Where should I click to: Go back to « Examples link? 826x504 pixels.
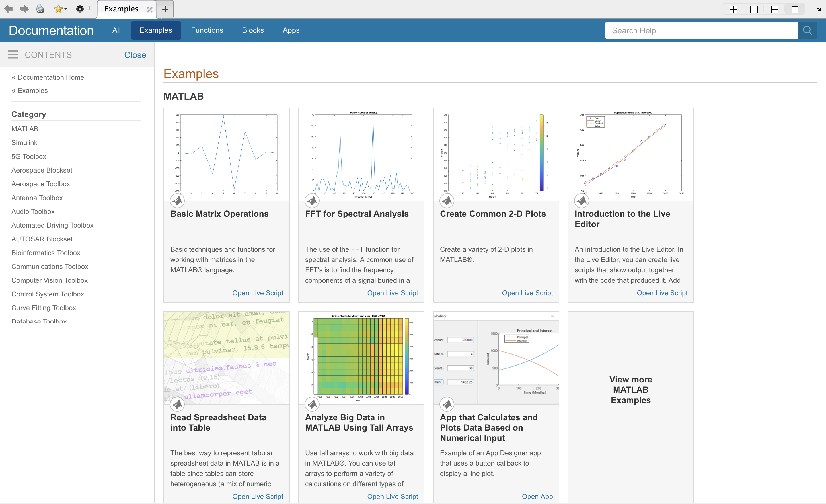coord(30,91)
